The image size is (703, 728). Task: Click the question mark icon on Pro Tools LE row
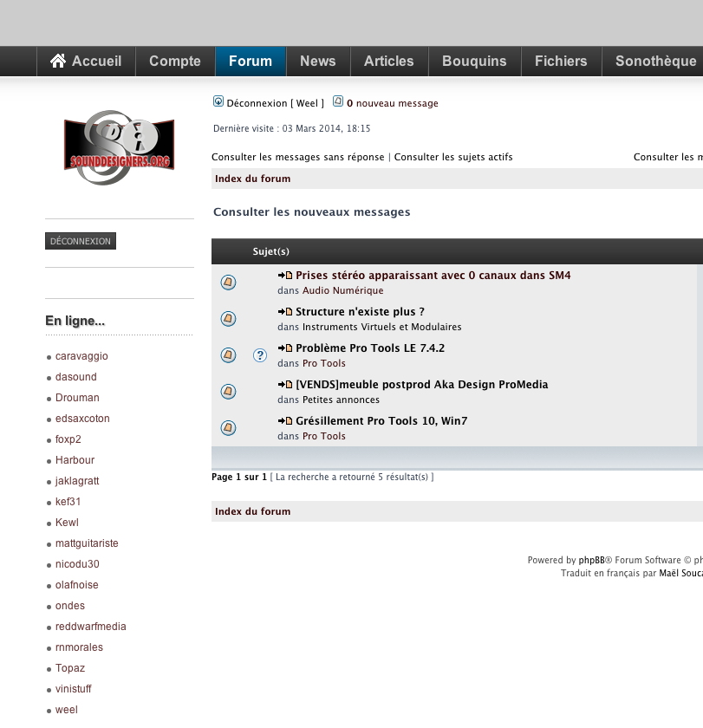(x=259, y=355)
